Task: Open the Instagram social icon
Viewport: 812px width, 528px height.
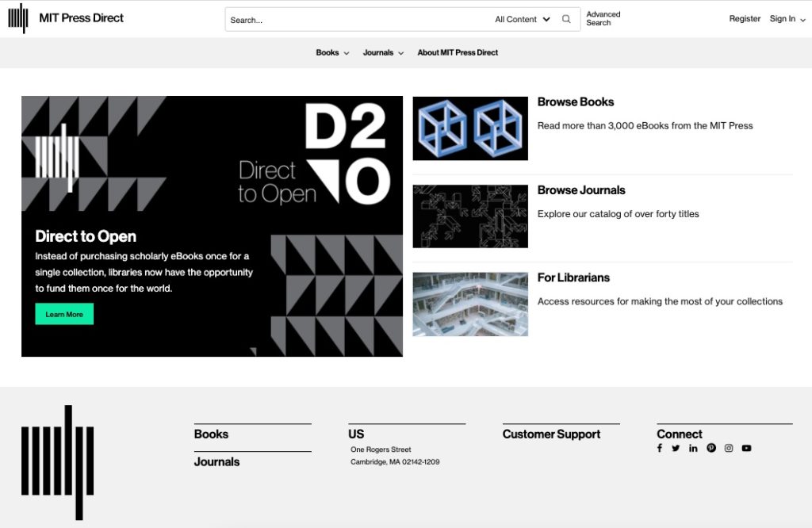Action: pos(729,448)
